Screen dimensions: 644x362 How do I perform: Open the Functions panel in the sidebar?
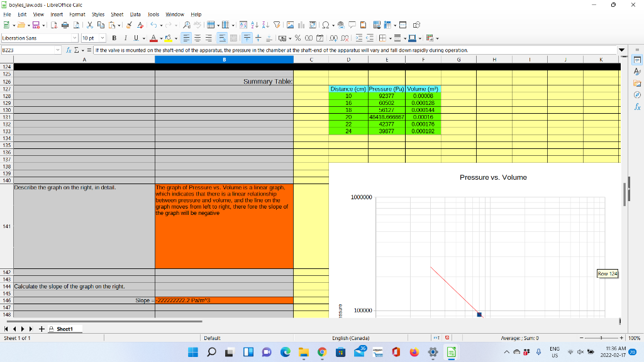point(637,106)
